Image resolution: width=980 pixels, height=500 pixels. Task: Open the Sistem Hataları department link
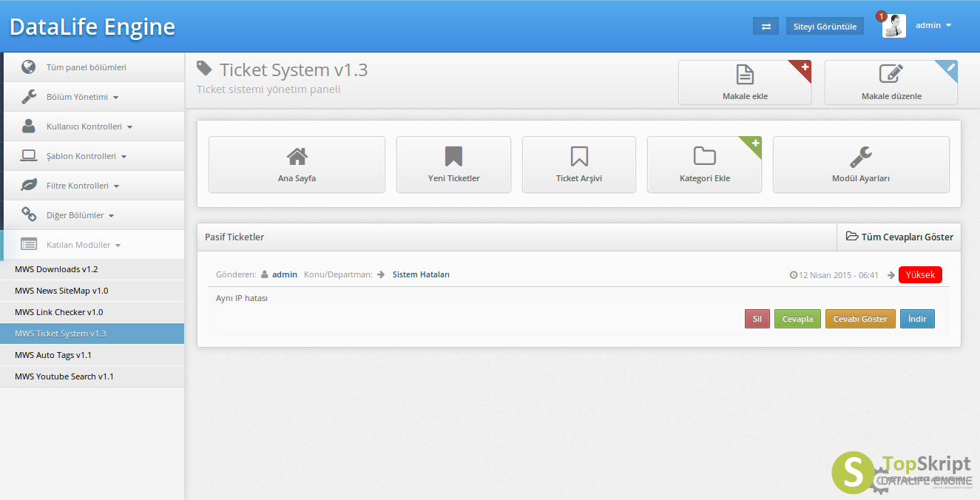421,274
